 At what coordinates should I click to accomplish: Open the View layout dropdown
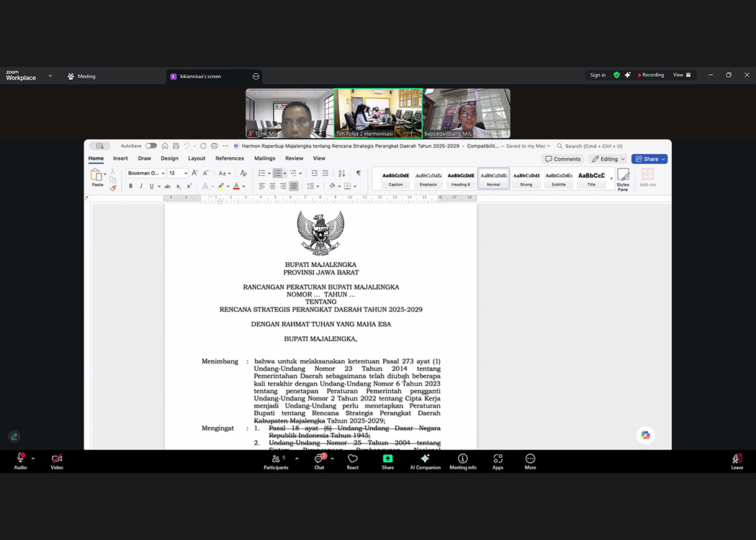[682, 75]
